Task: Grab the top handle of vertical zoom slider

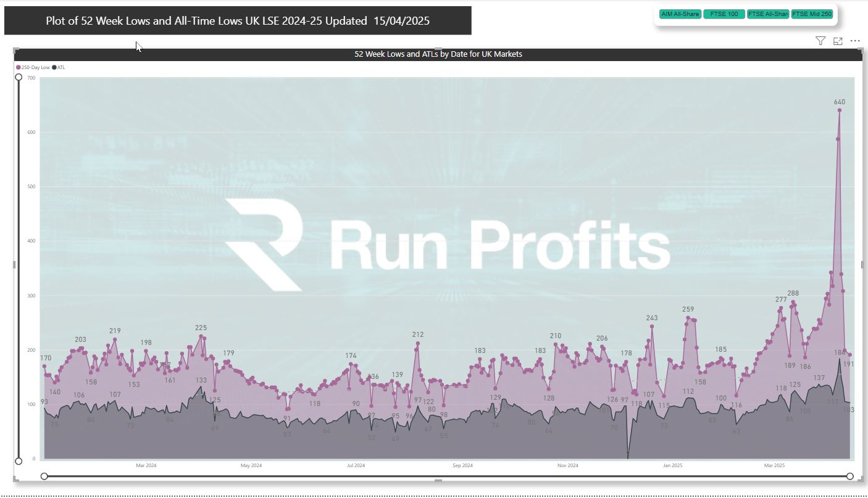Action: tap(19, 77)
